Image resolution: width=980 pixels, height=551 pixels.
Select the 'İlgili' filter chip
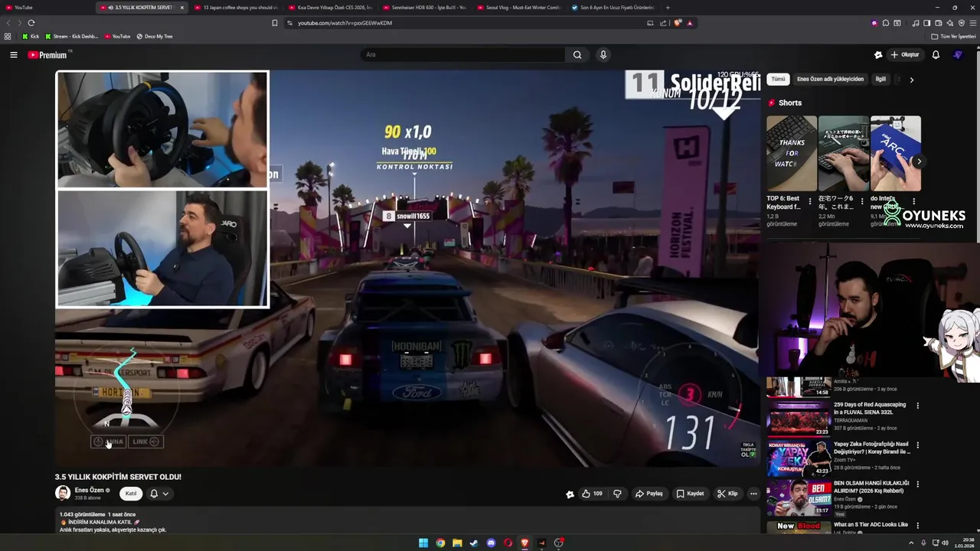tap(880, 79)
